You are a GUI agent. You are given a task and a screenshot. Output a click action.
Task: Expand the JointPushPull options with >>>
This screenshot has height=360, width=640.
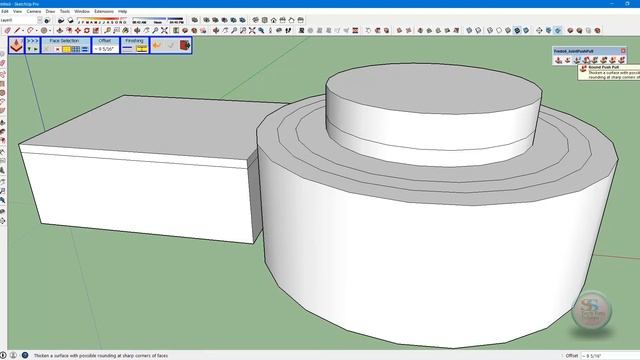point(33,41)
